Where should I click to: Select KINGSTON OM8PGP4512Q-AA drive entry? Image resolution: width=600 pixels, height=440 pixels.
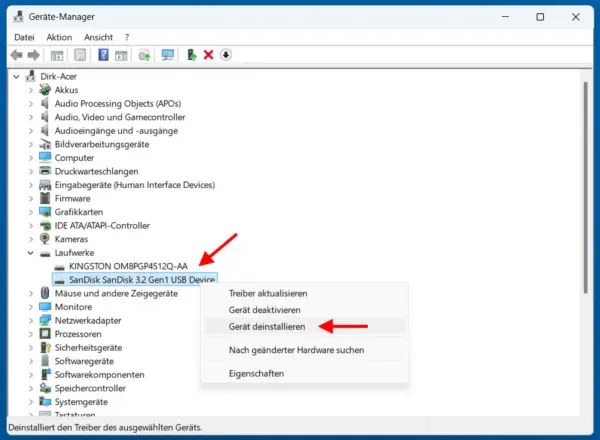128,266
